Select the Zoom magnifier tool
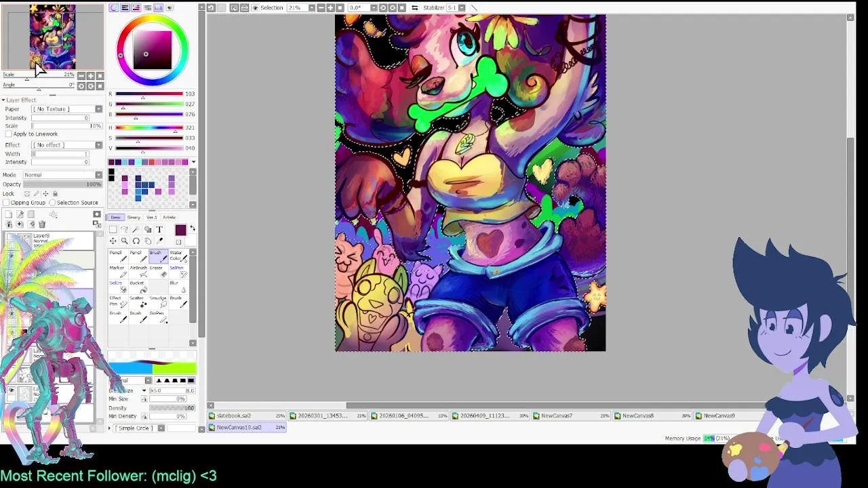Image resolution: width=868 pixels, height=488 pixels. (124, 241)
